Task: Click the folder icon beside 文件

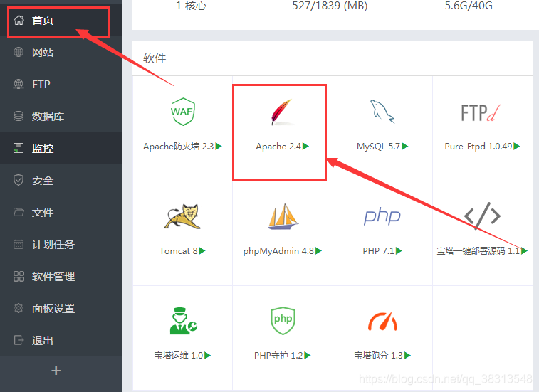Action: [x=19, y=212]
